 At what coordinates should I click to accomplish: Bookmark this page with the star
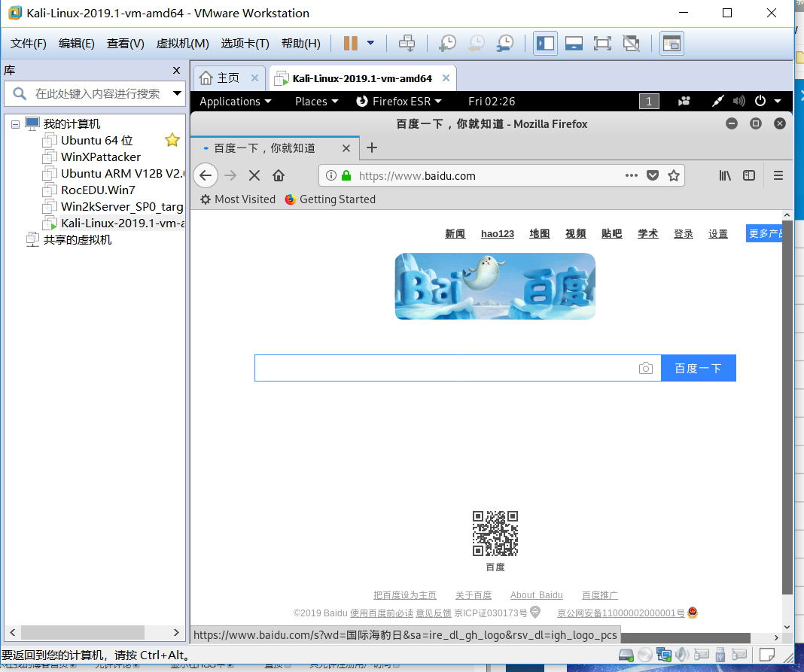point(674,176)
